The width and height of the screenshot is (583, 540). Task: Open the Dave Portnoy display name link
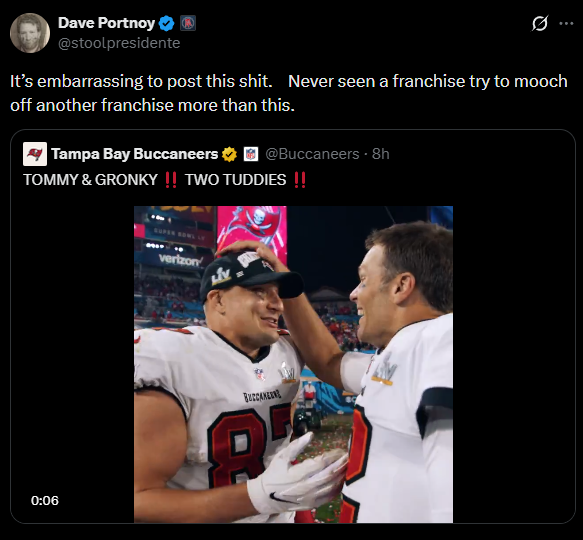[107, 23]
